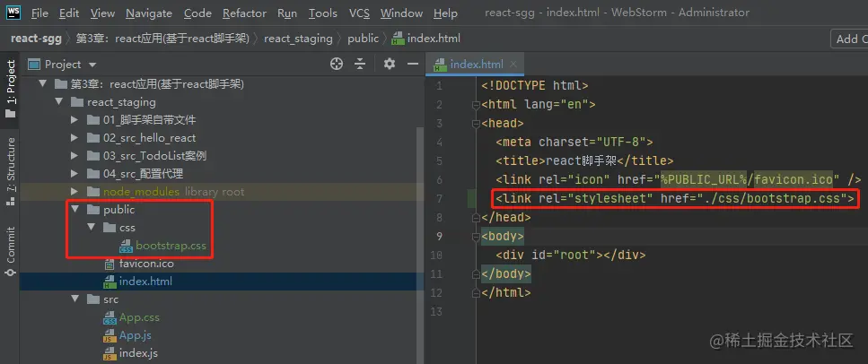Hide the Project panel with minus icon
Viewport: 868px width, 364px height.
click(412, 65)
